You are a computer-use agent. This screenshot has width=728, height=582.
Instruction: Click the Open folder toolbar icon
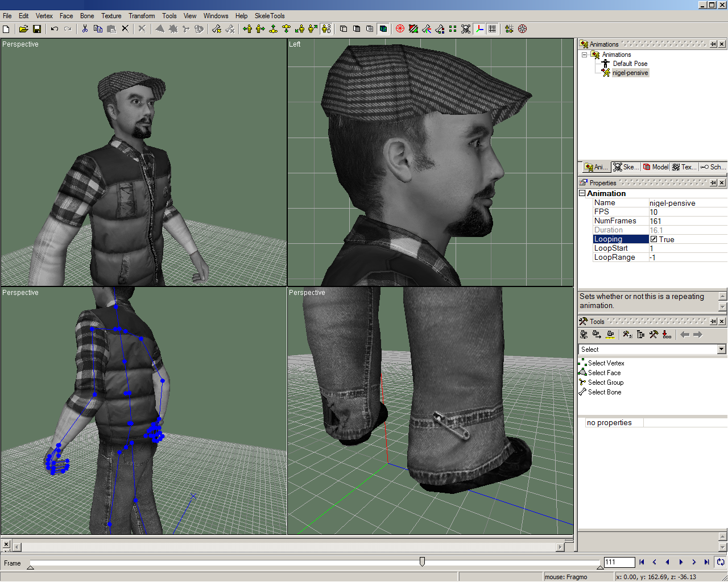pyautogui.click(x=23, y=29)
